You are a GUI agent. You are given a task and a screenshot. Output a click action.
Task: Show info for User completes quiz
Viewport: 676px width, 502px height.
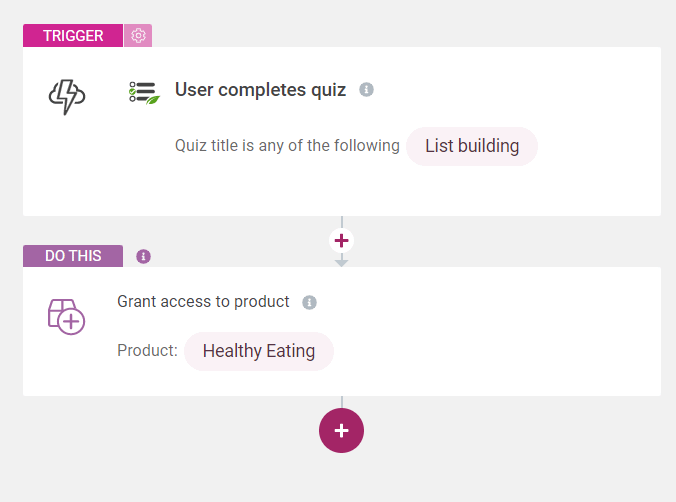tap(366, 90)
